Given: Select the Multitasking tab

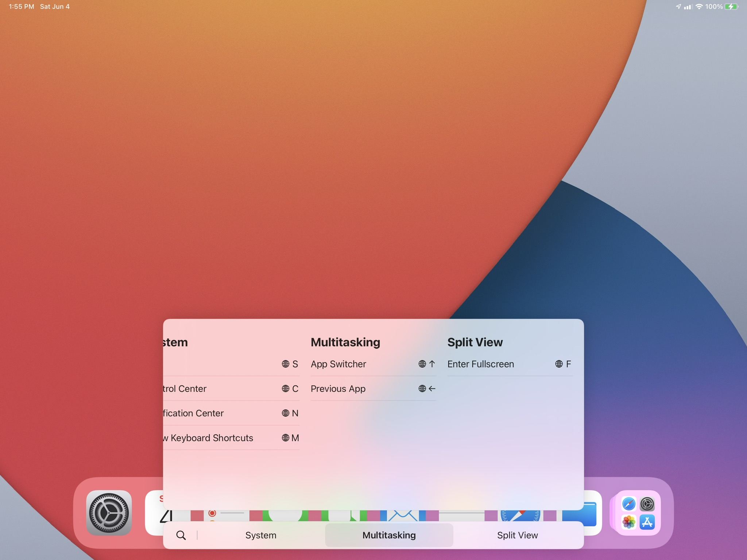Looking at the screenshot, I should coord(389,535).
